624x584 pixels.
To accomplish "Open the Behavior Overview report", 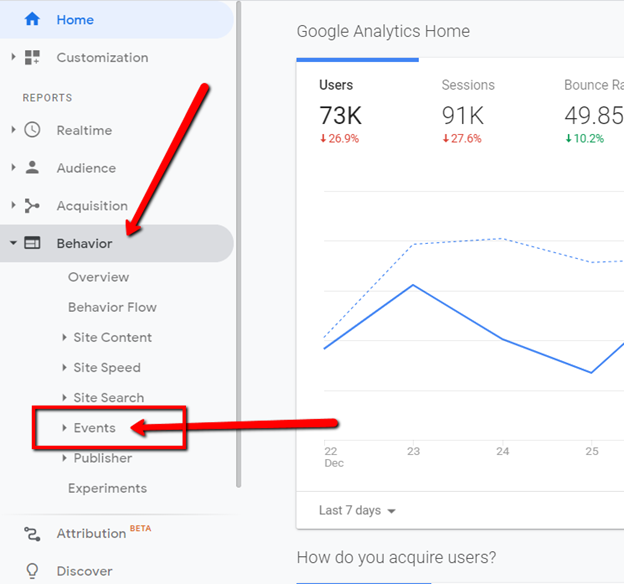I will pyautogui.click(x=98, y=277).
